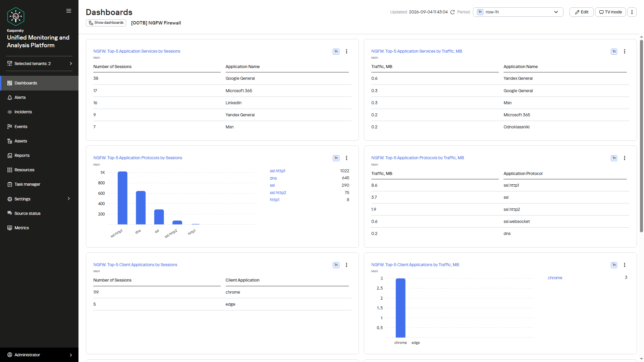This screenshot has height=362, width=644.
Task: Select chrome in client traffic legend
Action: coord(555,278)
